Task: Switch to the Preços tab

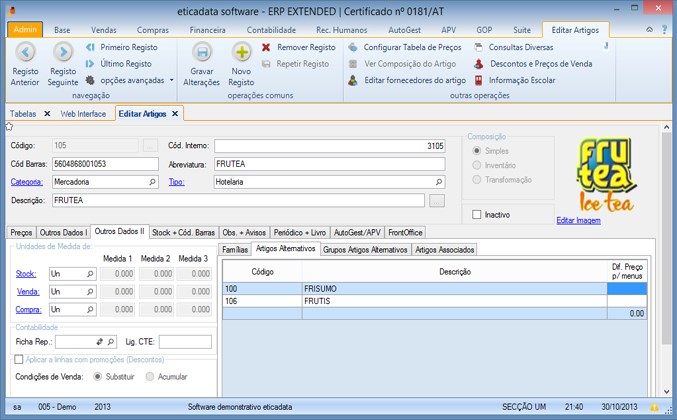Action: [x=21, y=232]
